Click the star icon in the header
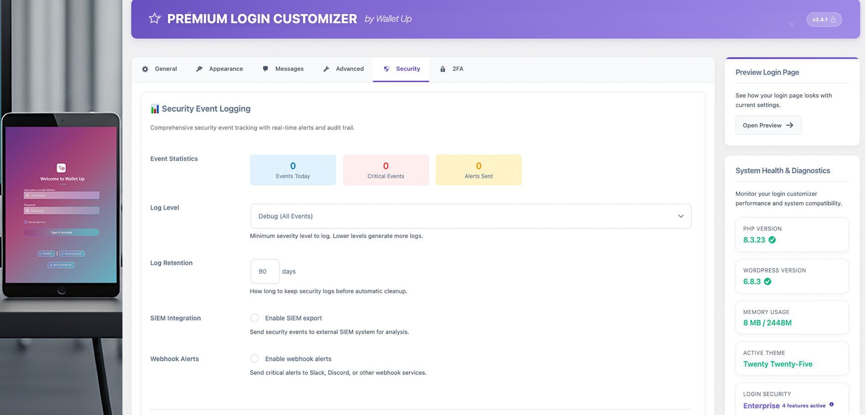Screen dimensions: 868x415 pyautogui.click(x=154, y=18)
